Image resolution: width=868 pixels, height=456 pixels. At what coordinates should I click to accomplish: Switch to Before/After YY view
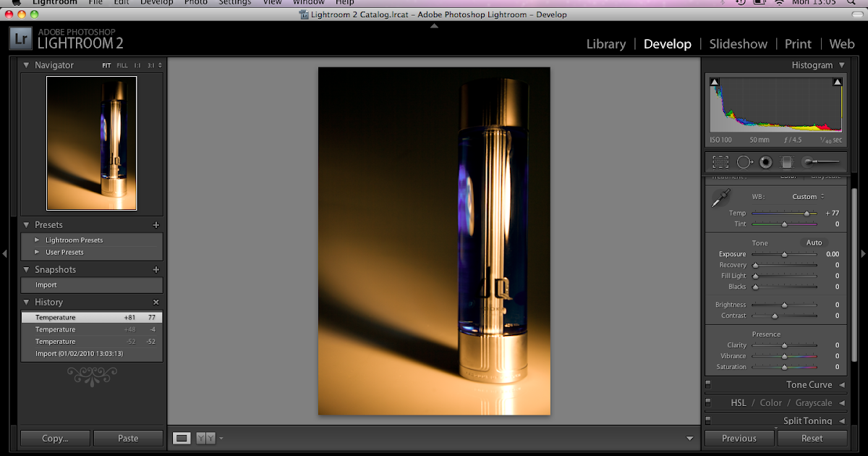click(x=205, y=438)
